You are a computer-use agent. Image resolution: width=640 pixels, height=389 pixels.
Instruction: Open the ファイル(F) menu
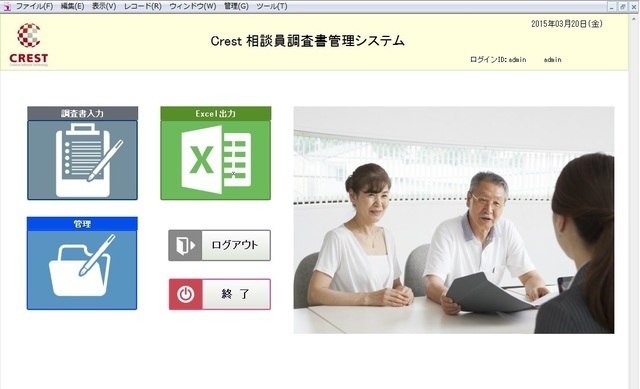34,7
